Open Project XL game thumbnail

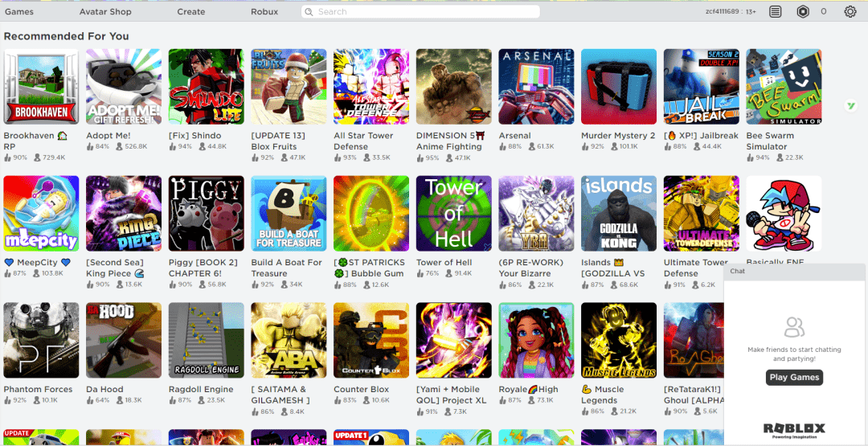point(454,340)
